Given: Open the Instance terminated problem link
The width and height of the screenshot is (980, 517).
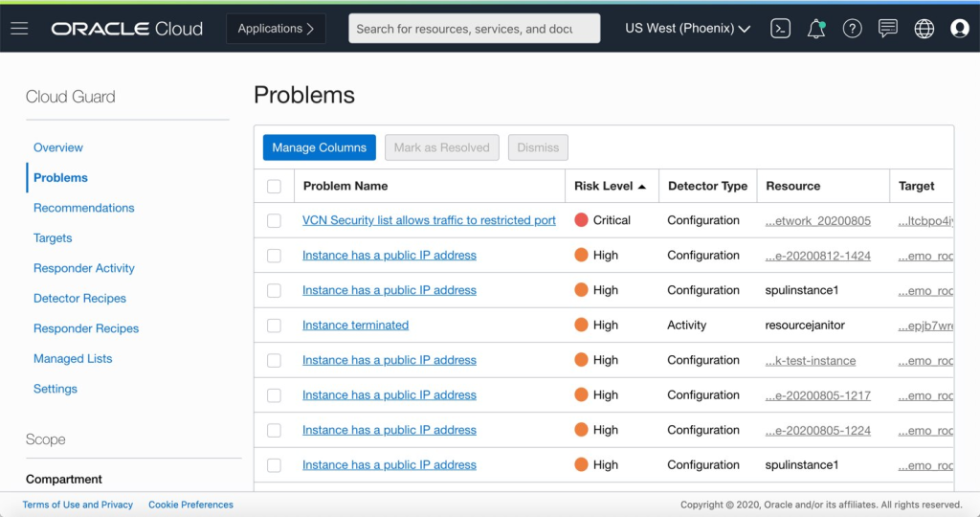Looking at the screenshot, I should pyautogui.click(x=355, y=326).
